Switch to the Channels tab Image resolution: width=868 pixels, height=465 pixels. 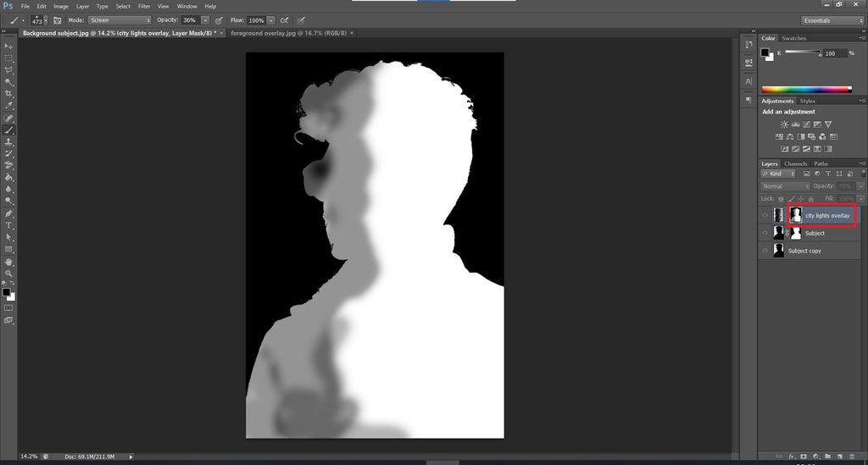pos(795,163)
